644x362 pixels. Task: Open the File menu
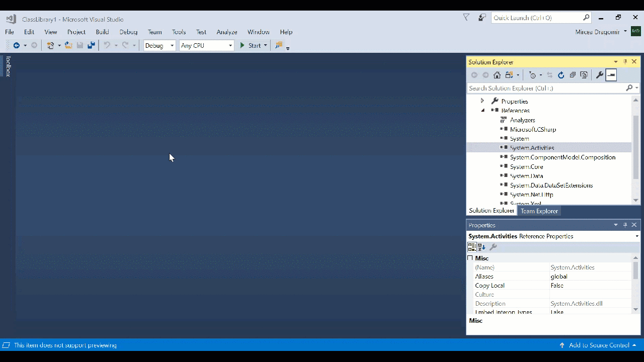10,32
